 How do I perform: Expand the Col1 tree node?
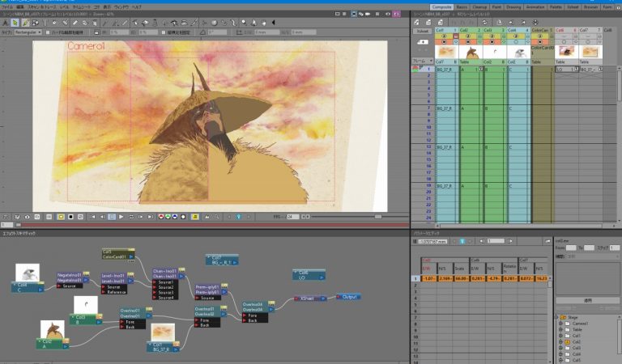pos(560,336)
